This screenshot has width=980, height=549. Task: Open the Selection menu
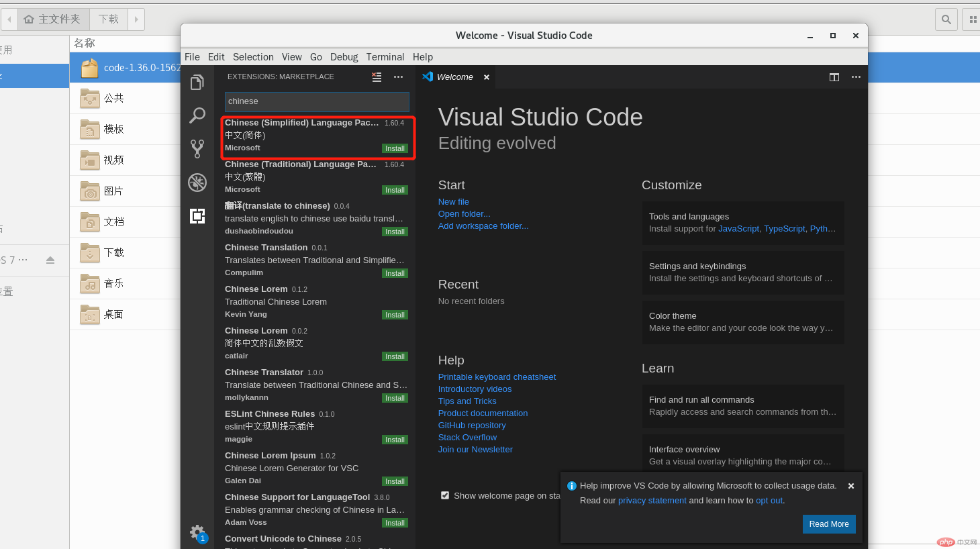tap(253, 57)
